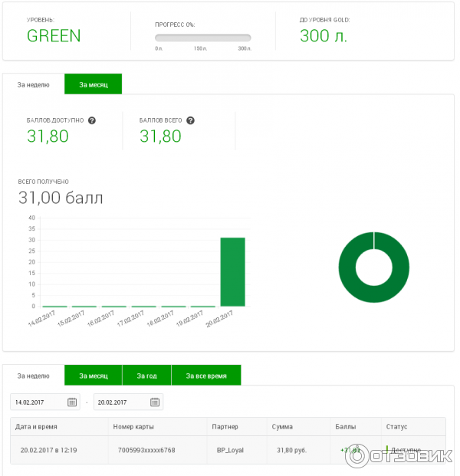Screen dimensions: 460x476
Task: Click the Сумма column header
Action: tap(281, 426)
